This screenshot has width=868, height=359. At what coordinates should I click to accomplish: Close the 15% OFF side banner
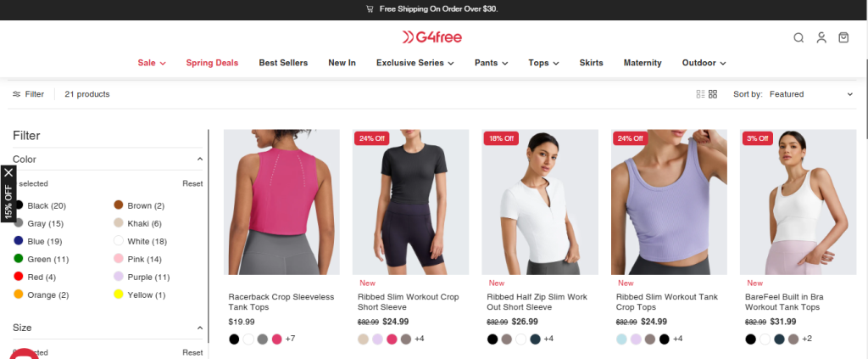point(8,173)
